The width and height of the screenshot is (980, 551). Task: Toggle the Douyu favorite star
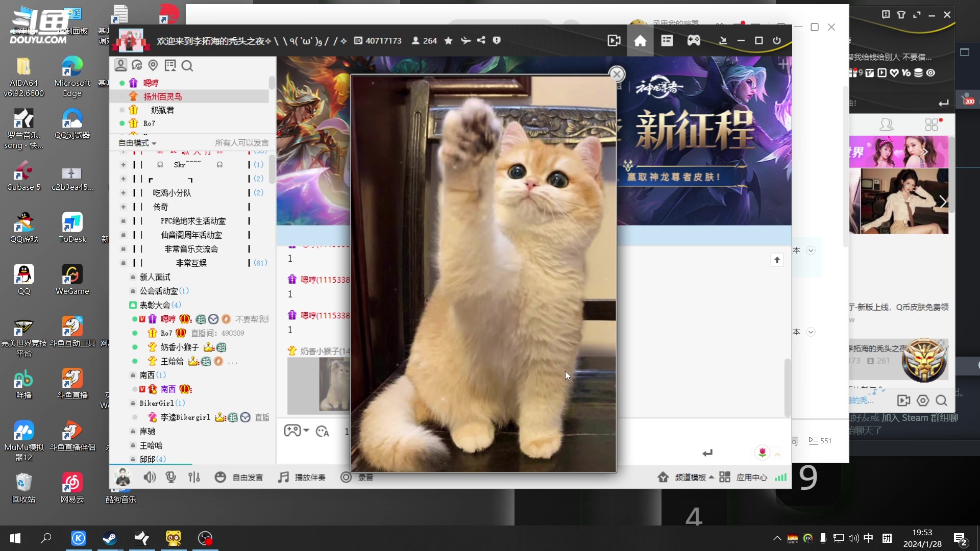coord(449,40)
